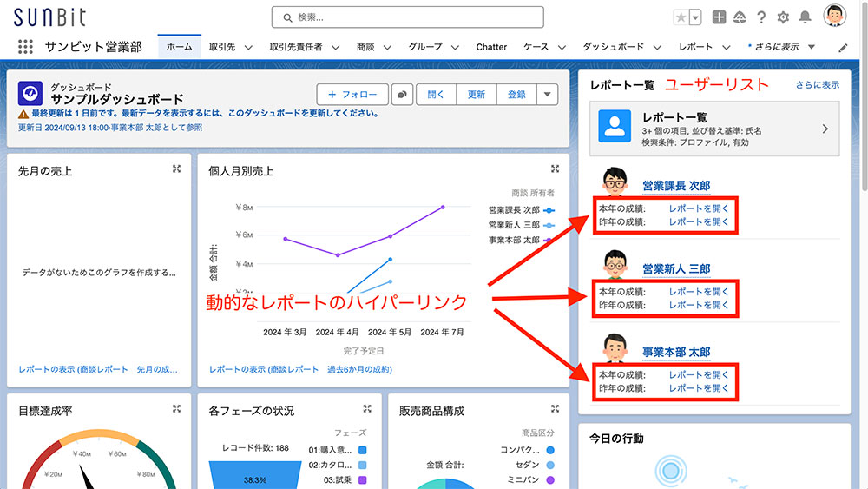Click 営業課長 次郎 avatar
This screenshot has width=868, height=489.
click(615, 182)
